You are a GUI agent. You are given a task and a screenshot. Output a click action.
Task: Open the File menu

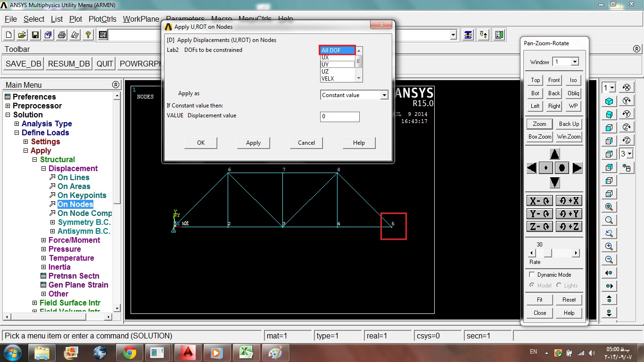coord(11,19)
